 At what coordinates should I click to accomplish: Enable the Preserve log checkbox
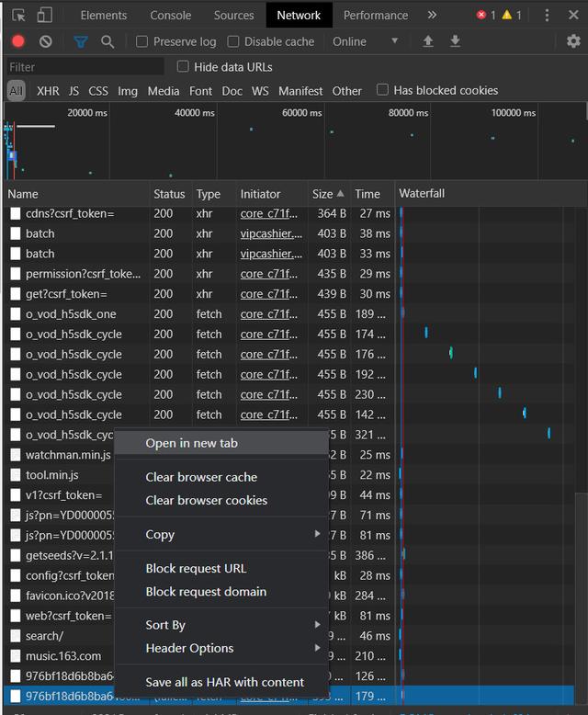point(142,41)
